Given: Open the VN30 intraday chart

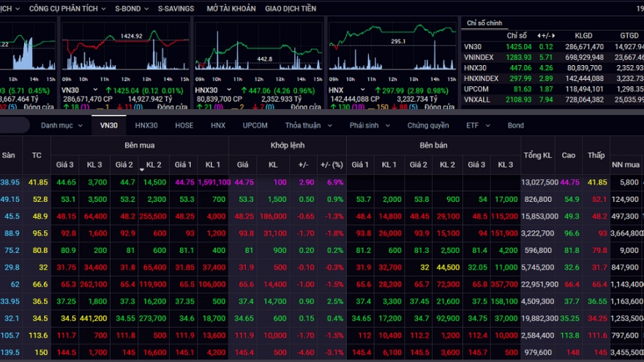Looking at the screenshot, I should [125, 48].
